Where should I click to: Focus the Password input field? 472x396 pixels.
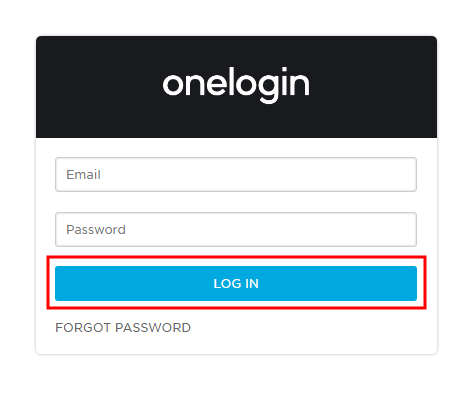[x=236, y=229]
